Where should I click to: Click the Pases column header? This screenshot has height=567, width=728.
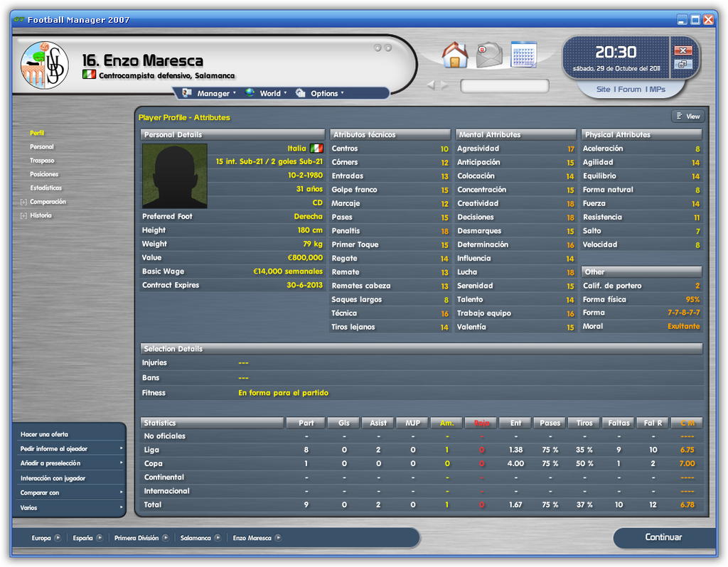pos(550,423)
